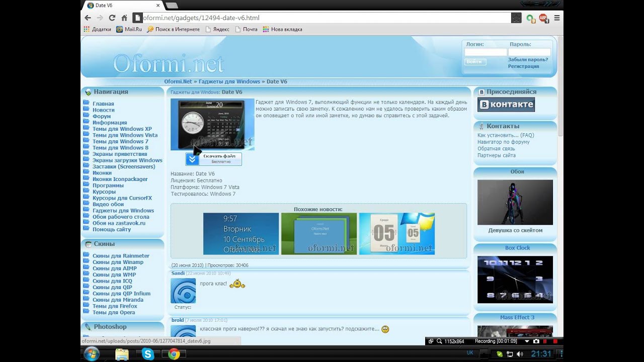This screenshot has height=362, width=644.
Task: Open Темы для Firefox link
Action: click(x=115, y=306)
